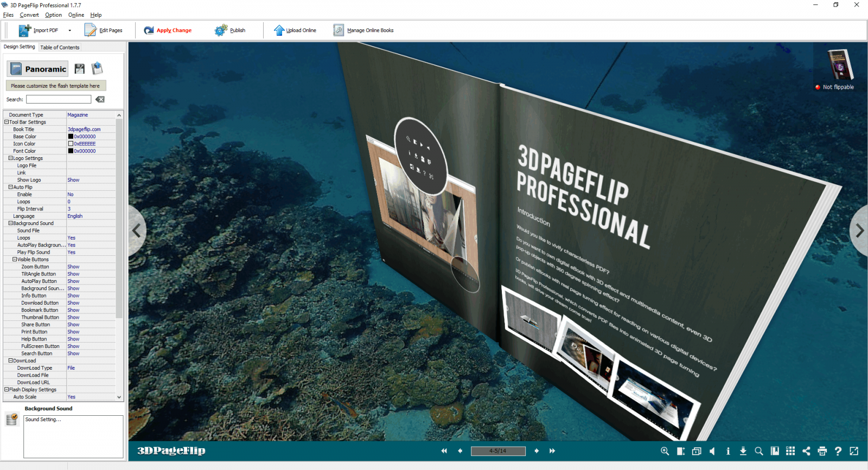Click the zoom in magnifier icon

[665, 451]
